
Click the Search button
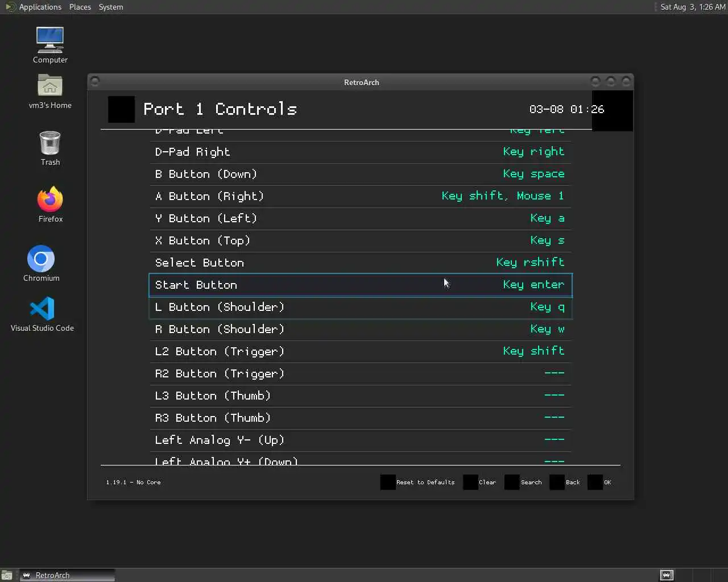523,482
